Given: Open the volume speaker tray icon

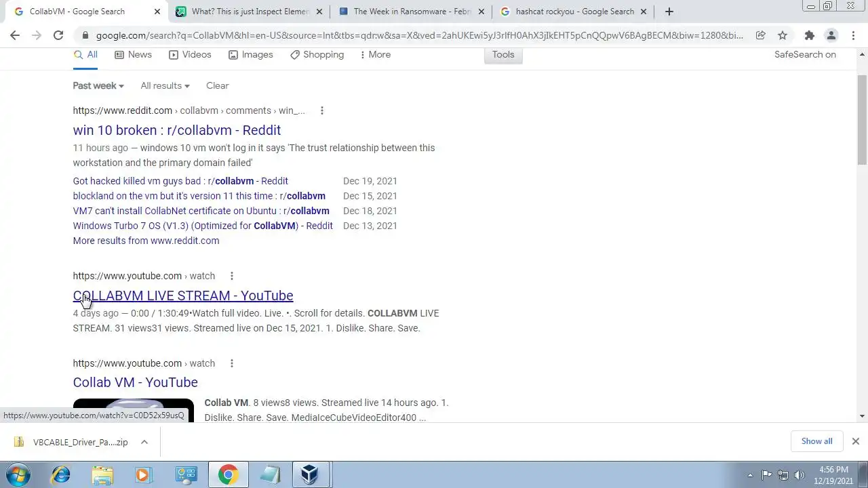Looking at the screenshot, I should coord(800,475).
